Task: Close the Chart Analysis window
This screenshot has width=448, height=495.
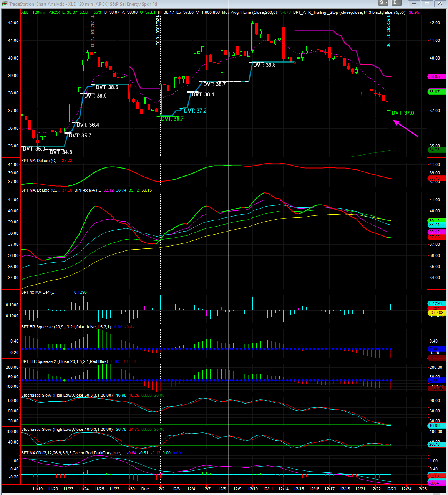Action: pos(440,4)
